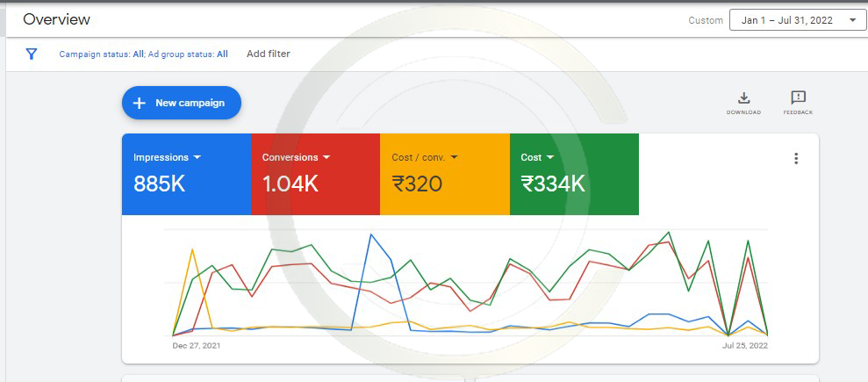This screenshot has height=382, width=868.
Task: Click the yellow line's peak in chart
Action: [x=192, y=249]
